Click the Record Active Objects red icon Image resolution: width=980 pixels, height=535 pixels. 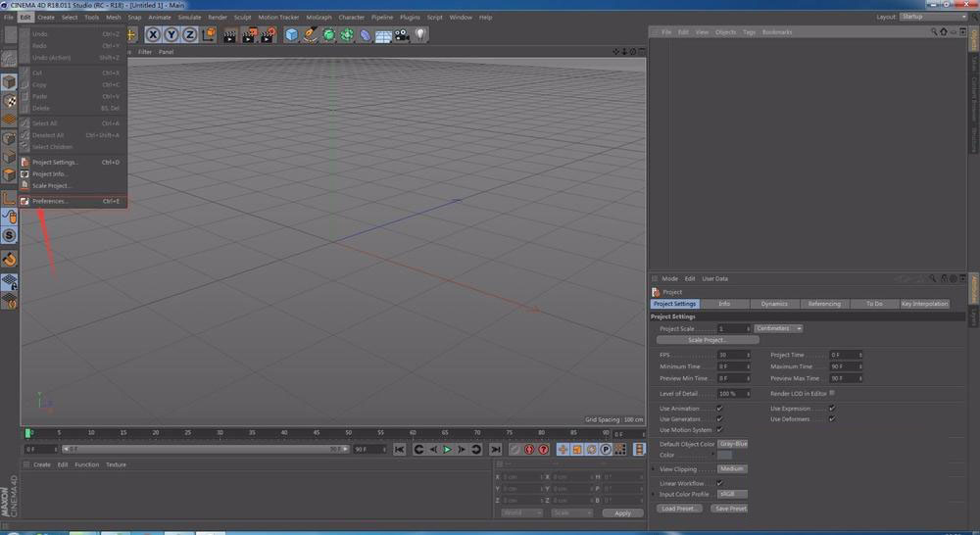pyautogui.click(x=515, y=450)
